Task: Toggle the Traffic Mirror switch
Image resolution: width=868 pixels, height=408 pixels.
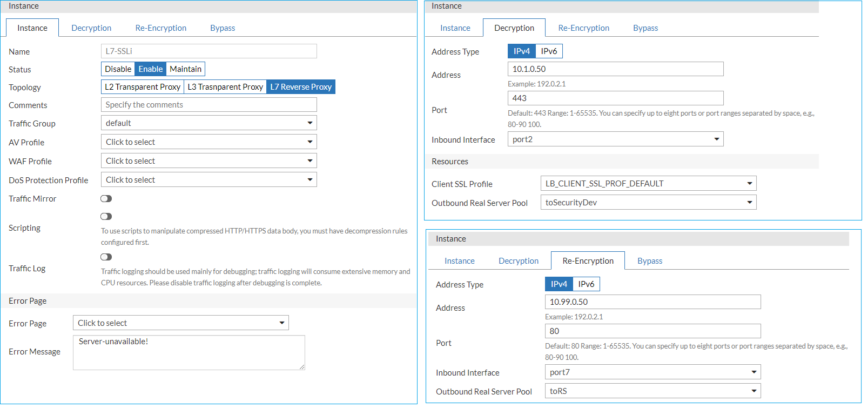Action: (106, 199)
